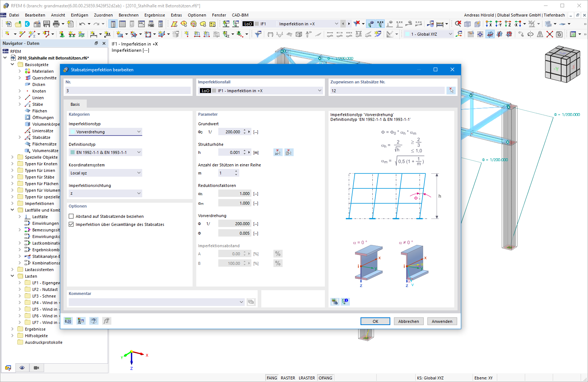The image size is (588, 382).
Task: Toggle OFANG object snap in status bar
Action: coord(326,378)
